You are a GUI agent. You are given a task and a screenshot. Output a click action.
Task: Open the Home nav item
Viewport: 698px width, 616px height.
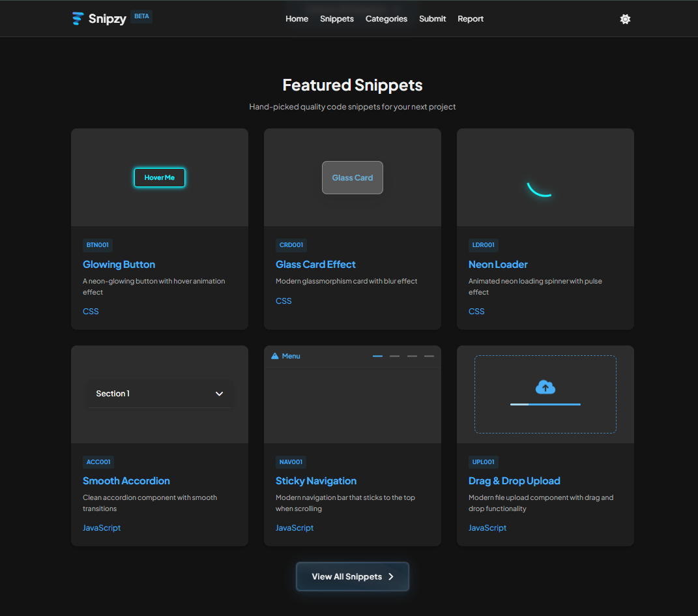[x=297, y=19]
